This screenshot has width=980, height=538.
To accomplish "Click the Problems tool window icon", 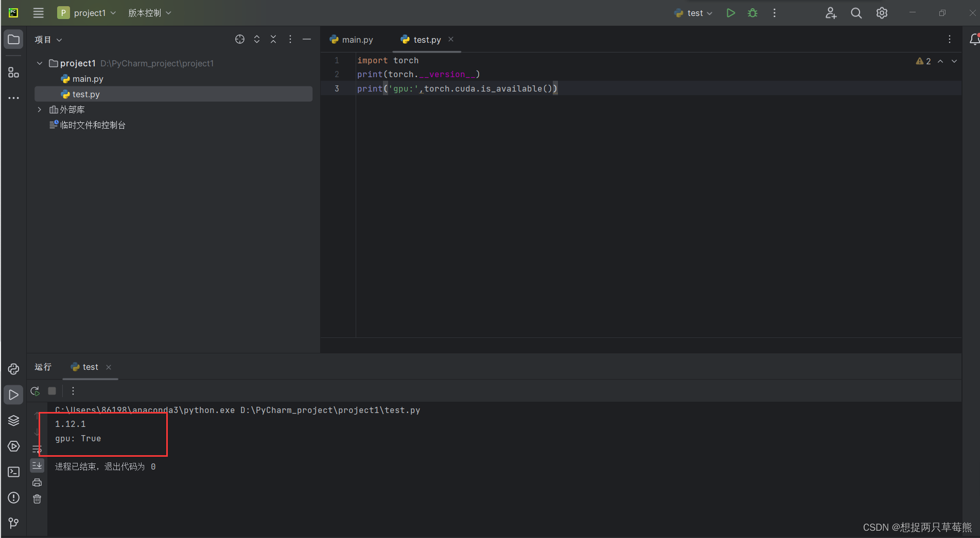I will tap(13, 497).
